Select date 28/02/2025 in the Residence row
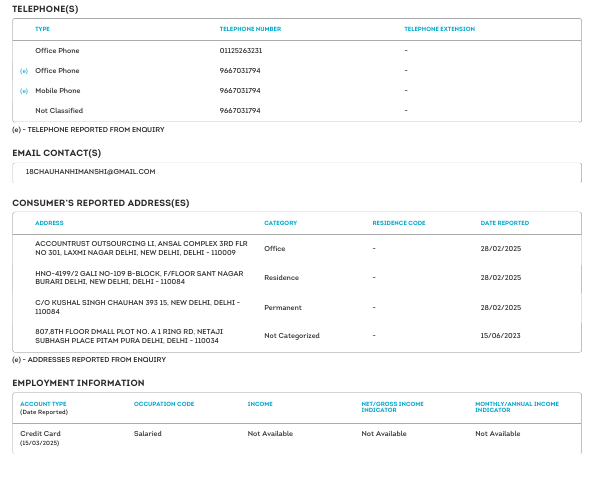 click(x=501, y=278)
